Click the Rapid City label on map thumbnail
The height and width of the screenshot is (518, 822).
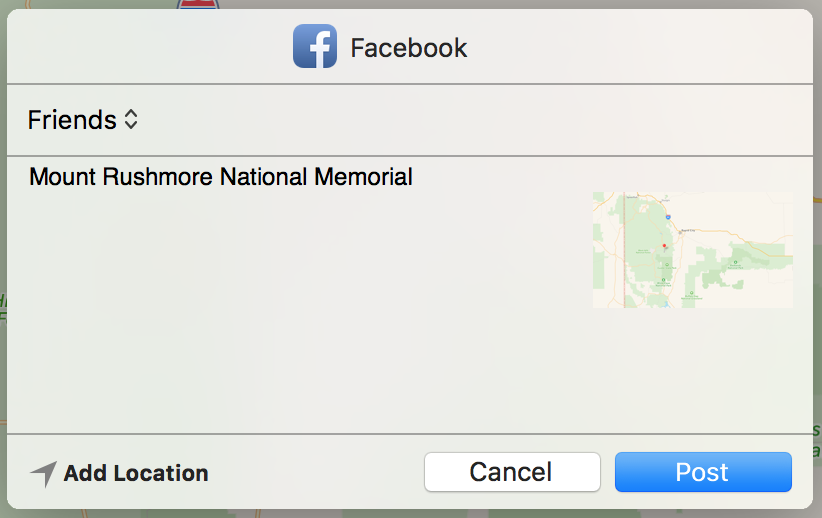(688, 230)
